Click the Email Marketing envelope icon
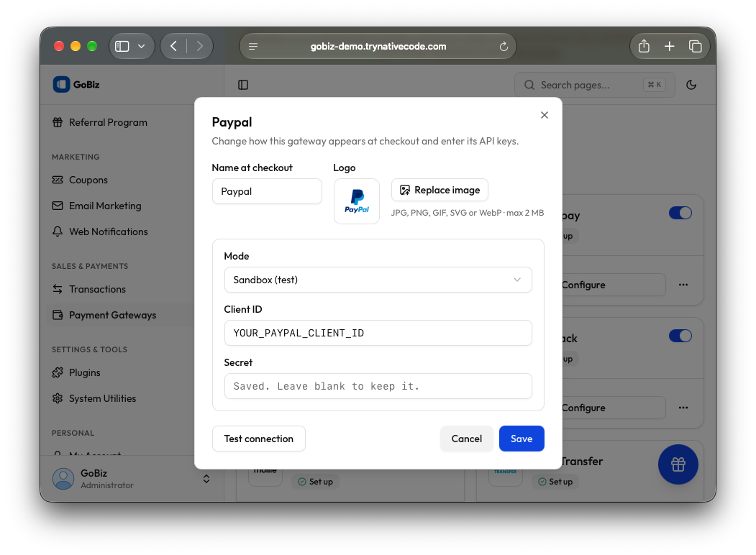 tap(58, 206)
